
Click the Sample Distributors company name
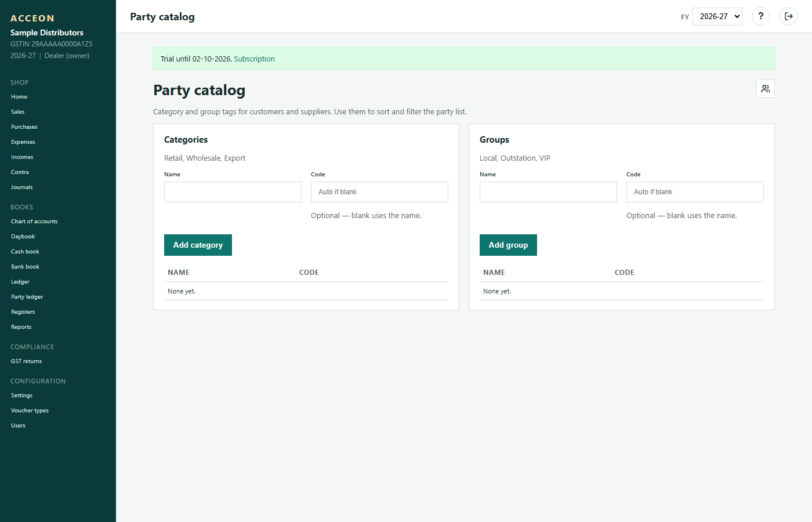point(47,32)
